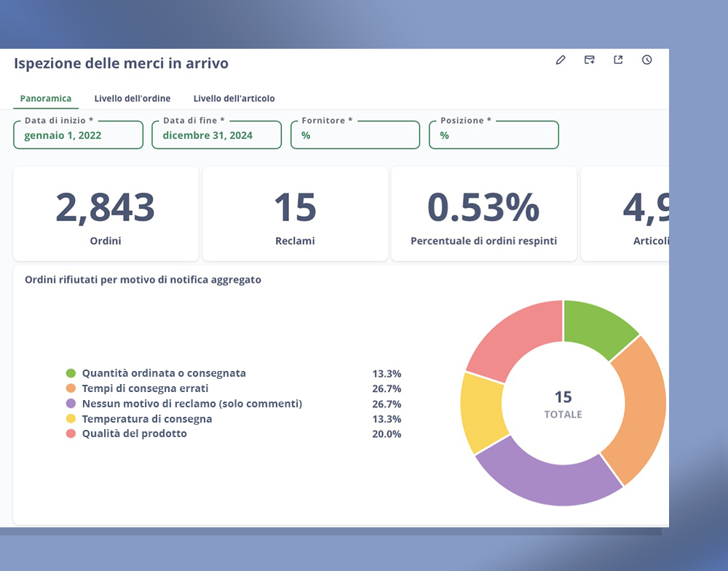
Task: Click the envelope subscription icon
Action: (589, 60)
